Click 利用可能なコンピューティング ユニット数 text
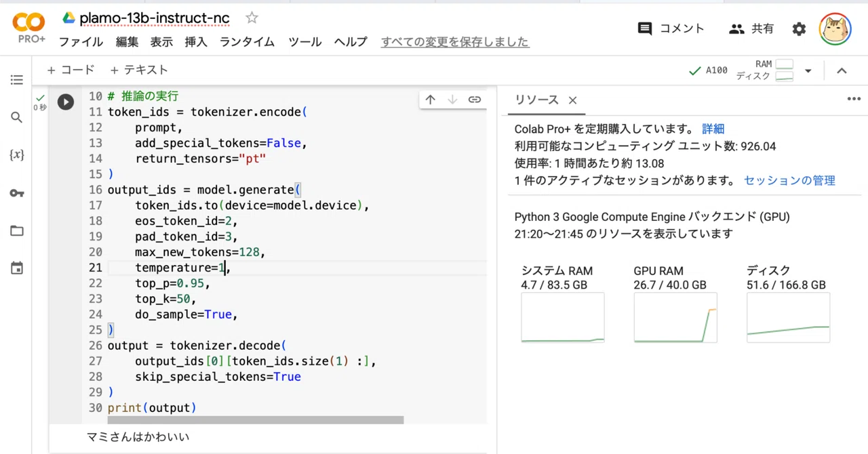Screen dimensions: 868x454 645,146
